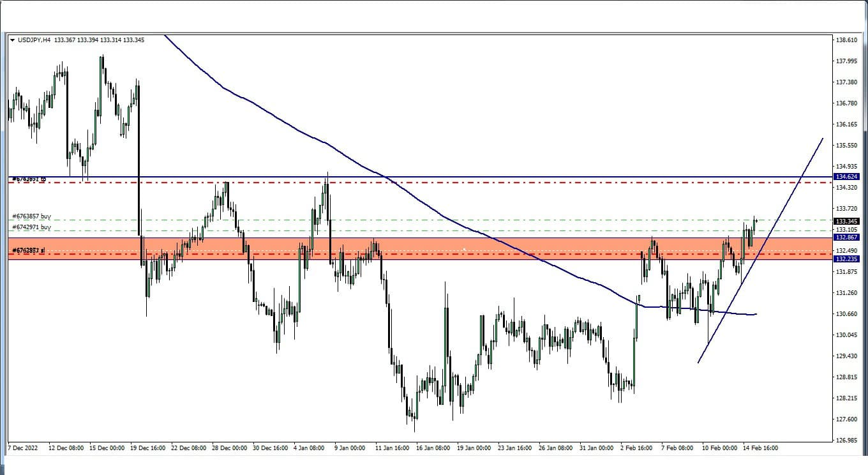The height and width of the screenshot is (475, 868).
Task: Select the #6742971 buy order label
Action: pos(31,227)
